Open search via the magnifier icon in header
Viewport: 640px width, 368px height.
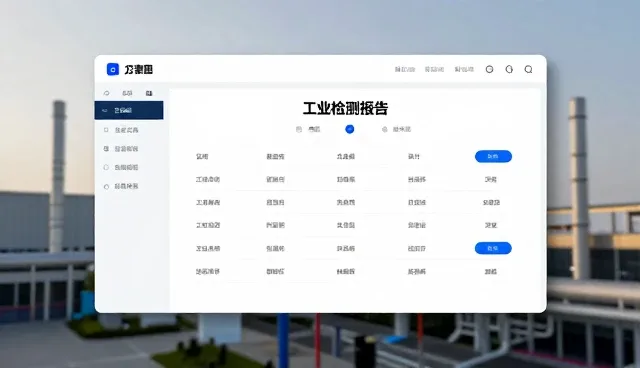528,69
